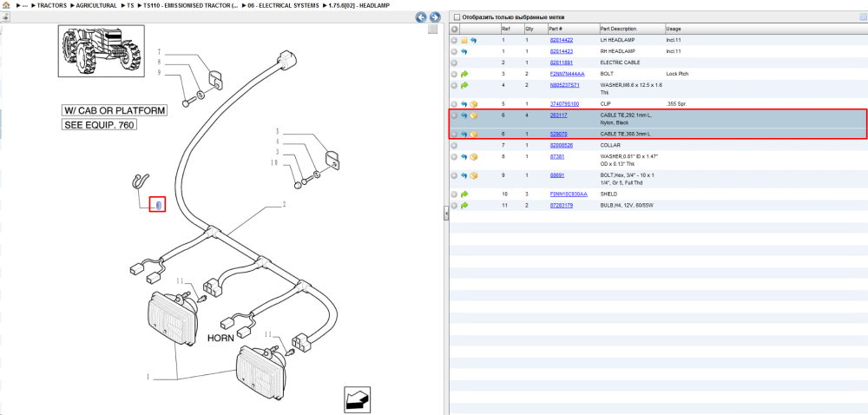Add ELECTRIC CABLE row with its plus icon
Screen dimensions: 868x415
point(454,63)
